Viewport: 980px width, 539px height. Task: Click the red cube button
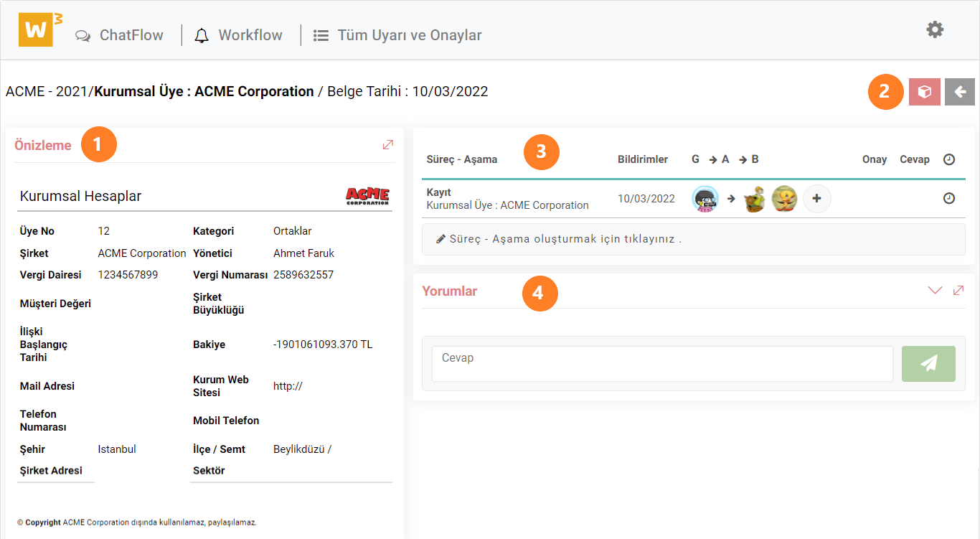click(x=925, y=92)
